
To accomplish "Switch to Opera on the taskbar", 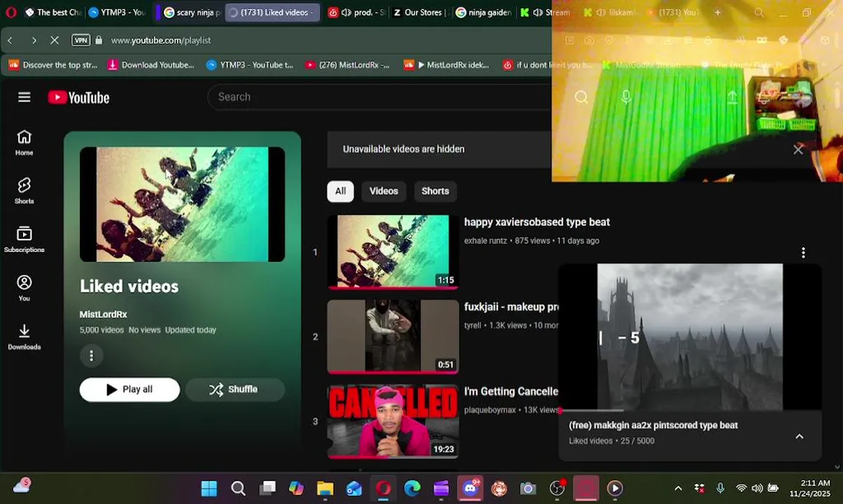I will click(x=383, y=488).
